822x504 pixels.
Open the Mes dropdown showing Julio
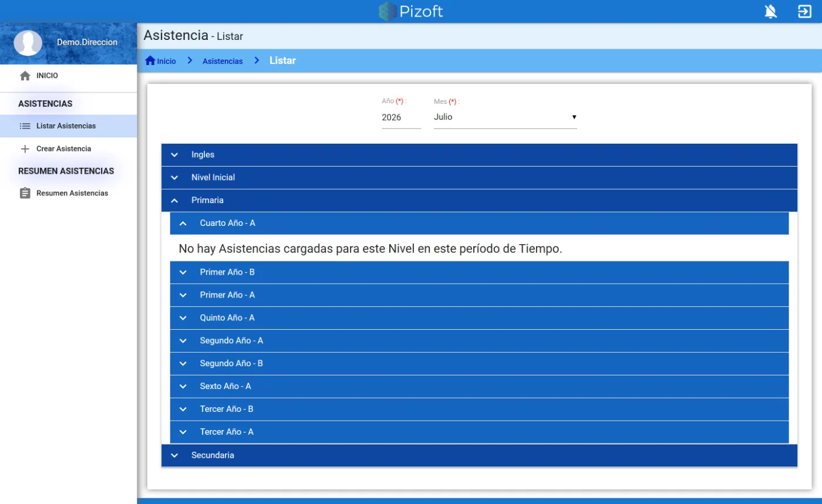pos(505,117)
